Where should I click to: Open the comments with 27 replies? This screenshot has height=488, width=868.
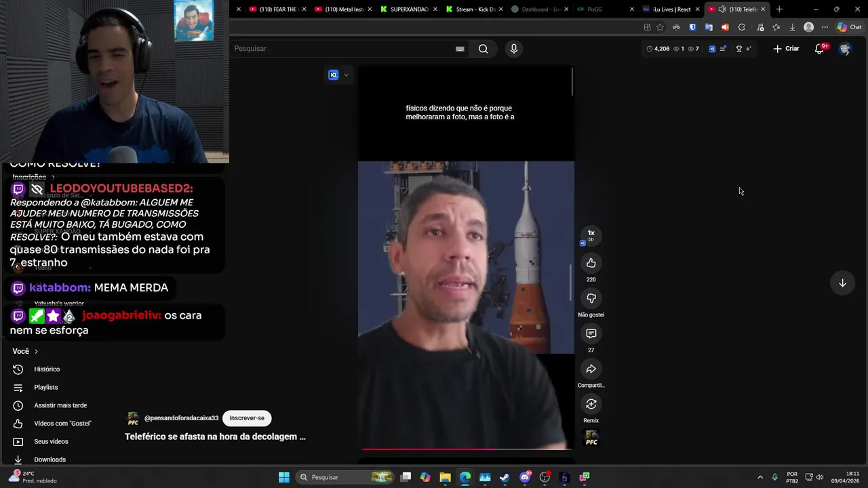591,333
